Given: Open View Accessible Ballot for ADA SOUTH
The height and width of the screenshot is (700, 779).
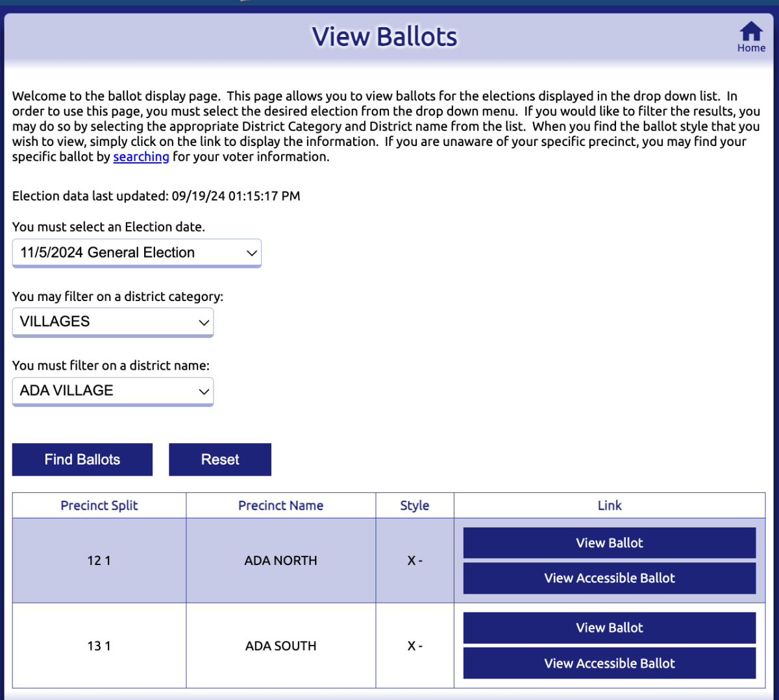Looking at the screenshot, I should (x=609, y=663).
